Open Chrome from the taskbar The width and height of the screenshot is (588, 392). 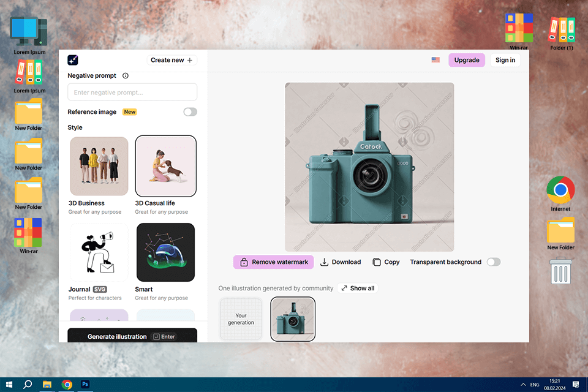click(67, 385)
